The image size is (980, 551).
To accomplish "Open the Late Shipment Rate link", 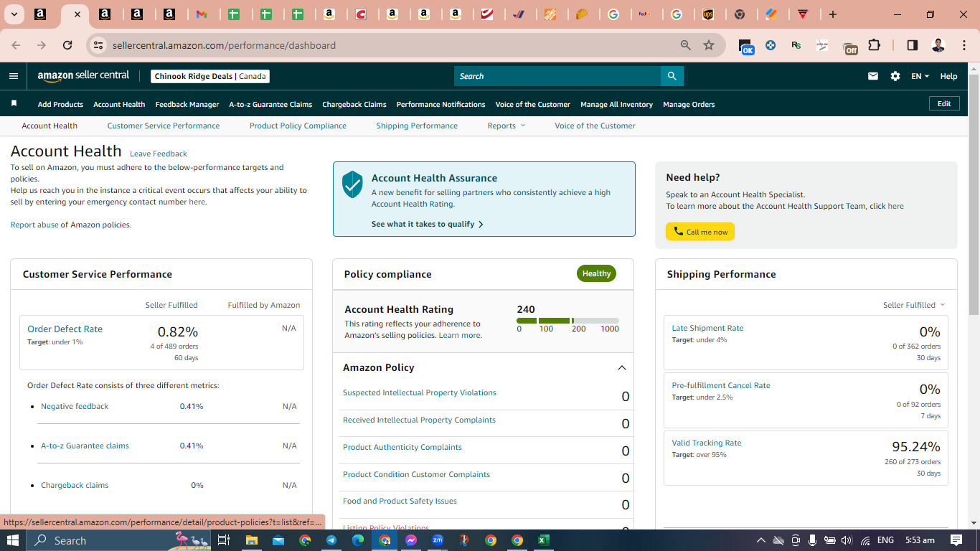I will click(x=707, y=328).
